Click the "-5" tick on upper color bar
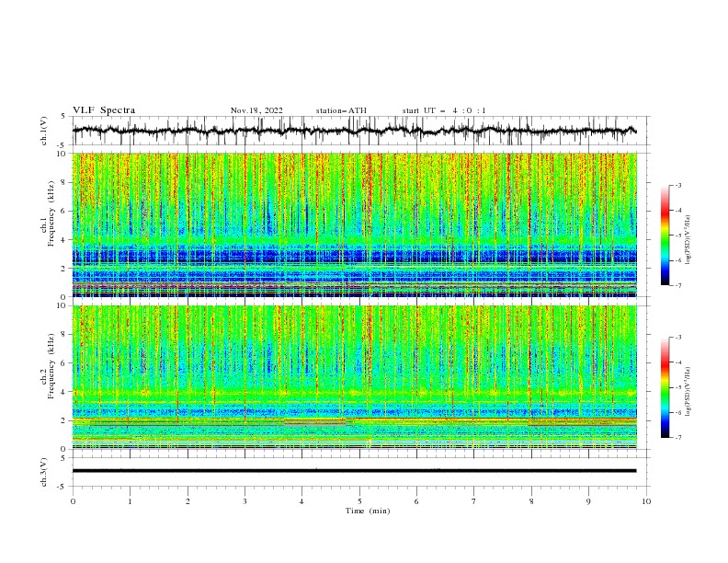 678,236
